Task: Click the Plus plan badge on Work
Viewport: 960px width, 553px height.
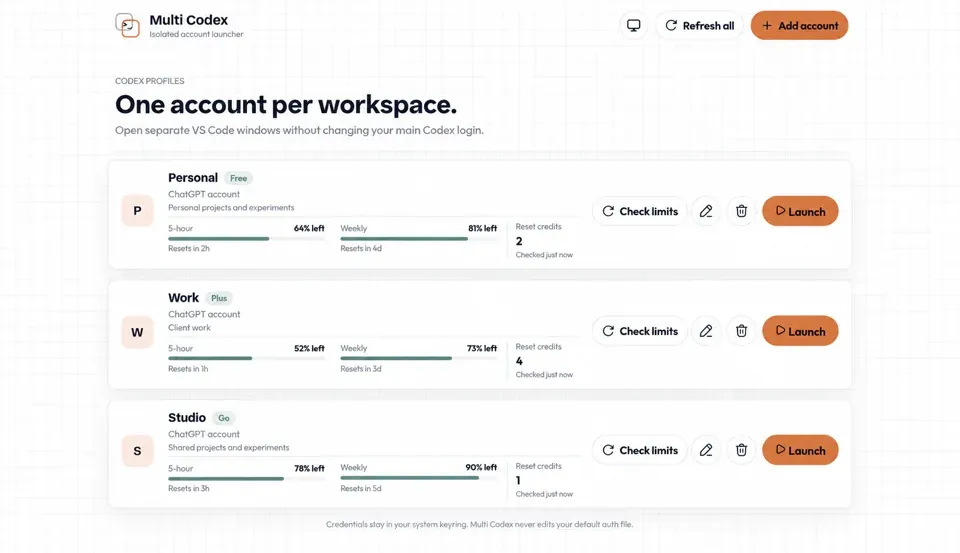Action: pos(219,298)
